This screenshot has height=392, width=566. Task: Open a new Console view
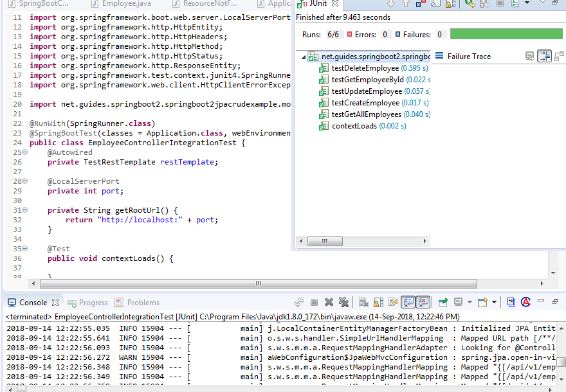[482, 302]
